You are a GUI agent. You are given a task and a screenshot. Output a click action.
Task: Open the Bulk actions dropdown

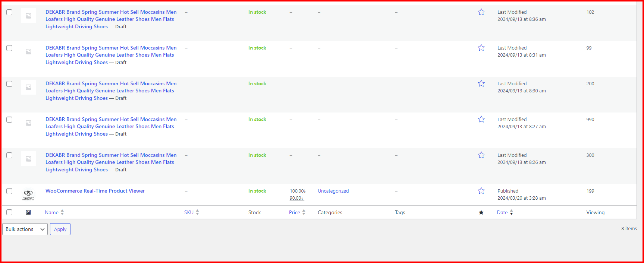click(25, 229)
